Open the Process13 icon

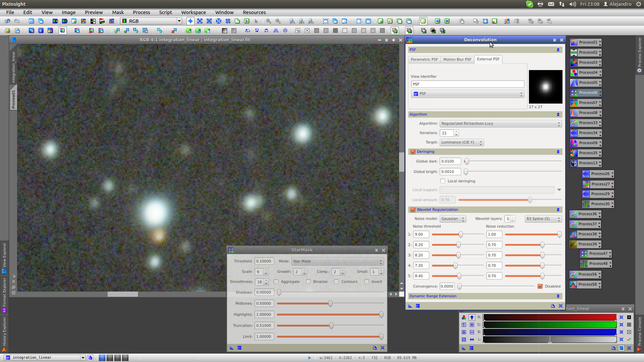pos(586,163)
